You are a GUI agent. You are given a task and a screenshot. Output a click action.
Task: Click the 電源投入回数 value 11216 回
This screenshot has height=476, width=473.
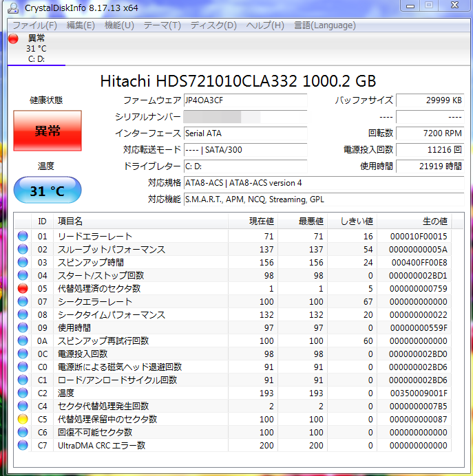tap(430, 150)
